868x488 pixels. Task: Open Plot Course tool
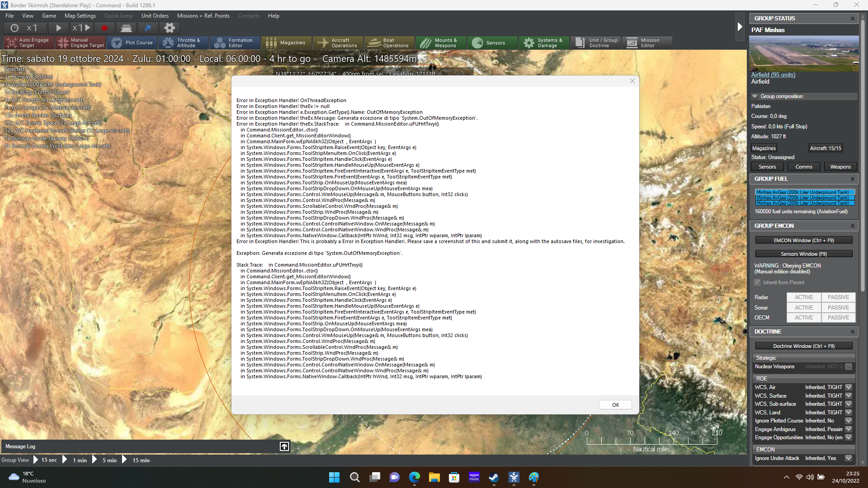(132, 43)
